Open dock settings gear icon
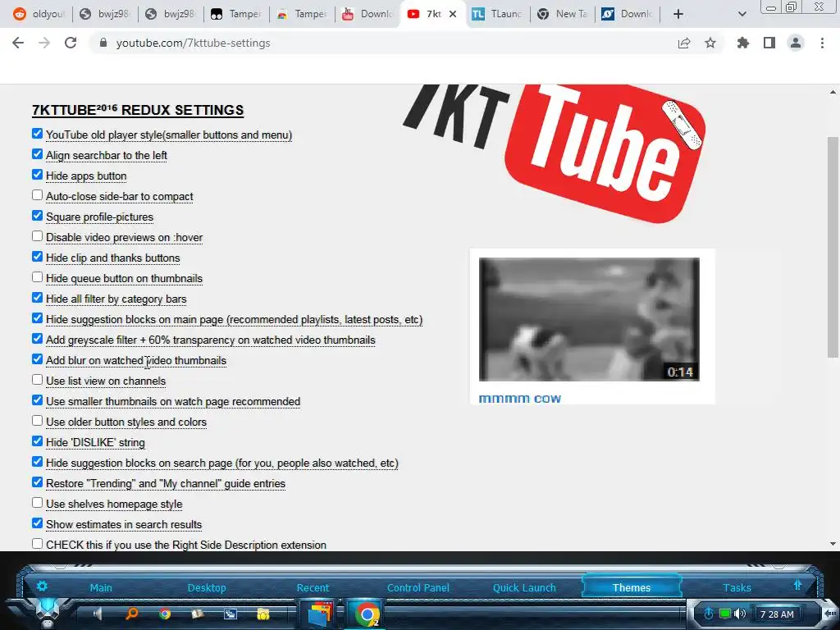 pos(42,586)
